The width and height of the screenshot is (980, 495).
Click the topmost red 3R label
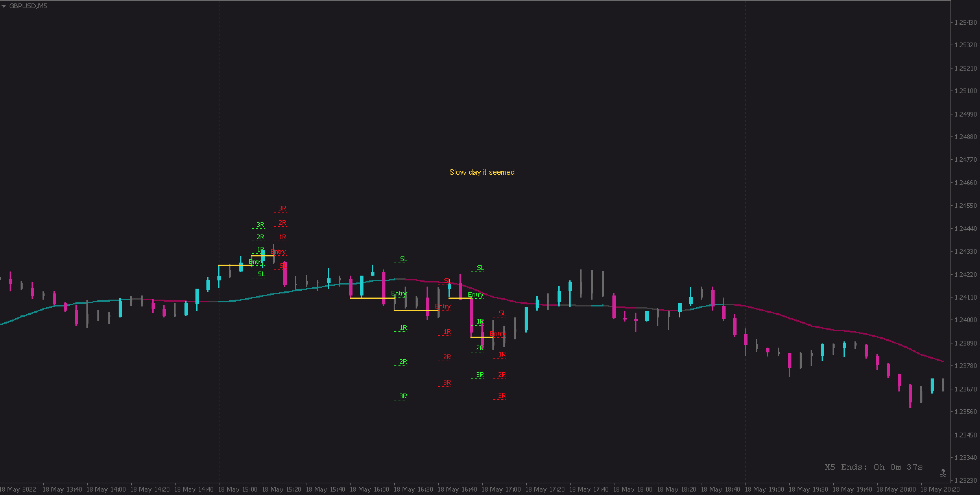tap(282, 208)
